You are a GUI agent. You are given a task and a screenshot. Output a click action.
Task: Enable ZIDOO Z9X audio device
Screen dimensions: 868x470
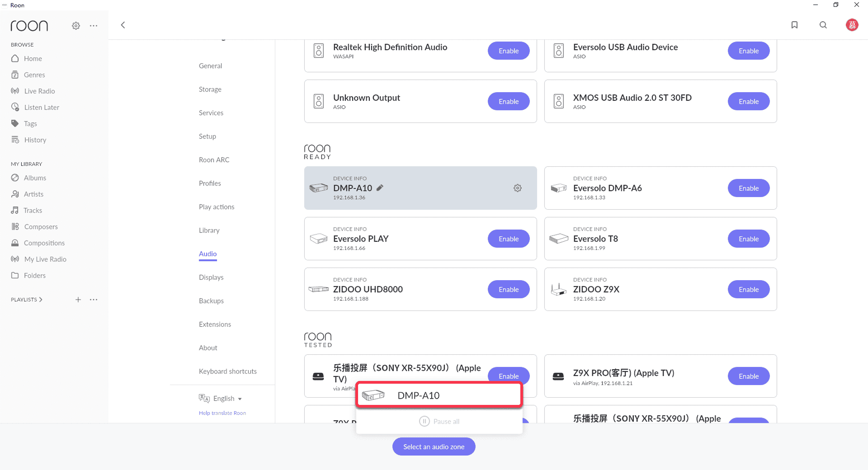[748, 290]
